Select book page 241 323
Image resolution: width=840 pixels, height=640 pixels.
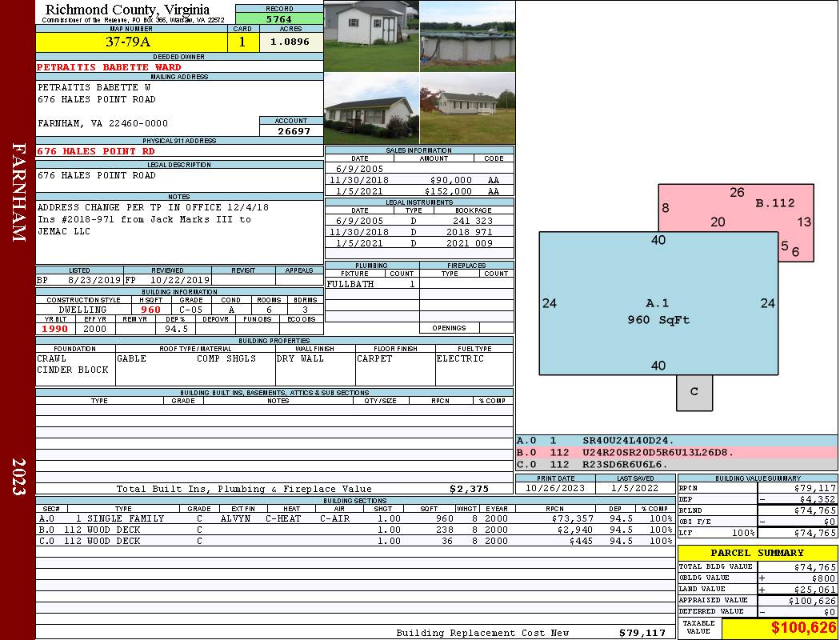click(472, 221)
